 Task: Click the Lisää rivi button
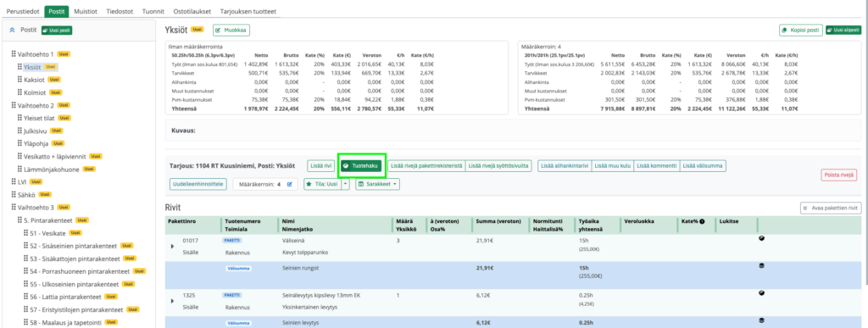coord(321,165)
